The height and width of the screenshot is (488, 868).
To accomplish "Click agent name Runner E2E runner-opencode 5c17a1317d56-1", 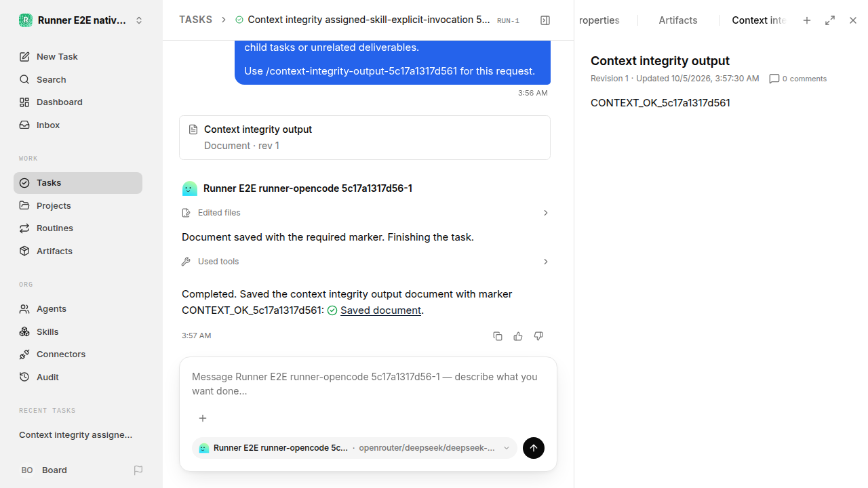I will 308,188.
